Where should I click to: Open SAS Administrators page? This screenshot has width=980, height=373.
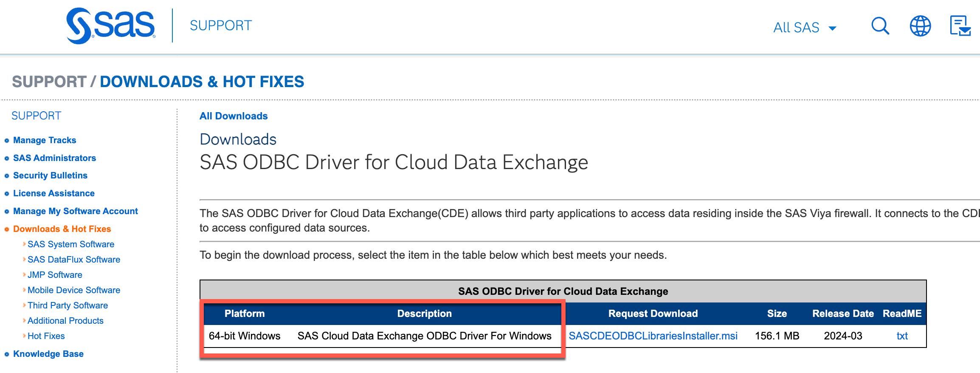[x=54, y=158]
